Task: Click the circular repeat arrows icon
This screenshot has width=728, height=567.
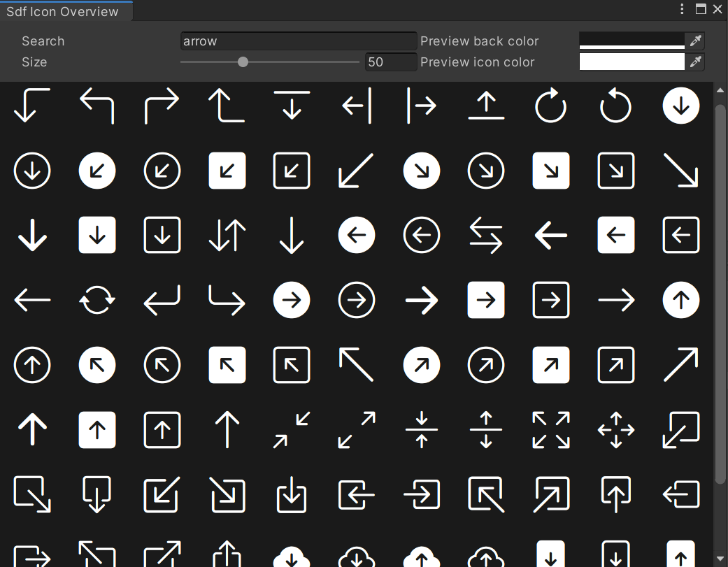Action: [x=97, y=300]
